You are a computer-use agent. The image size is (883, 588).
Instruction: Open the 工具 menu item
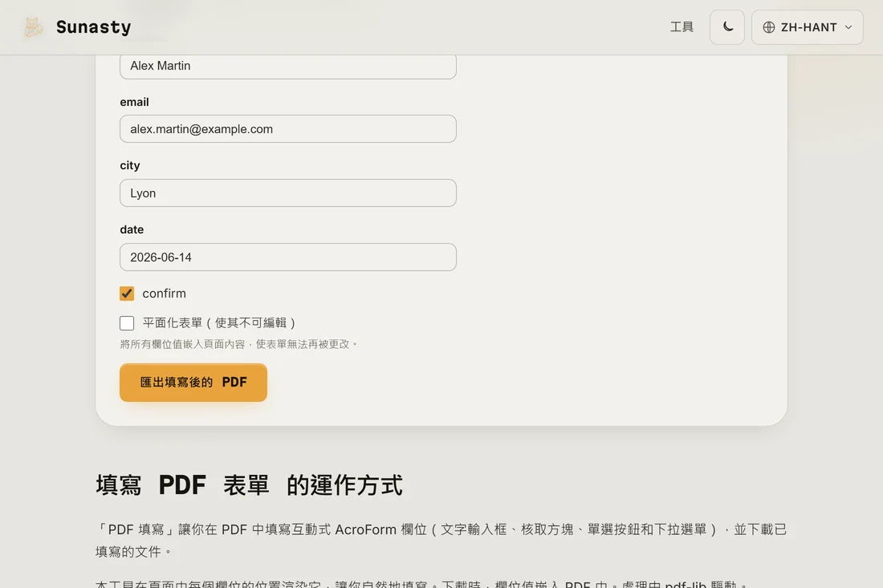(x=682, y=27)
